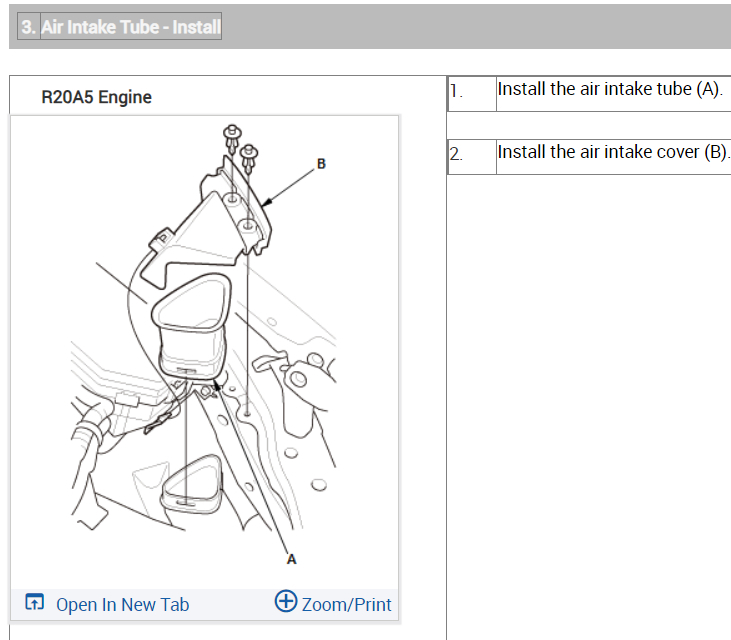The image size is (731, 640).
Task: Click the top clip fastener in diagram
Action: pos(232,137)
